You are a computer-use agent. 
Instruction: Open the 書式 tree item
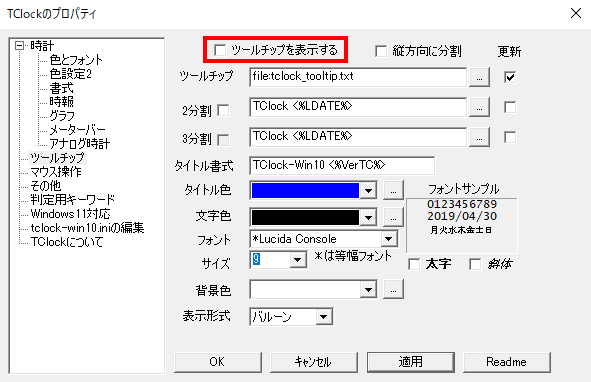[61, 88]
